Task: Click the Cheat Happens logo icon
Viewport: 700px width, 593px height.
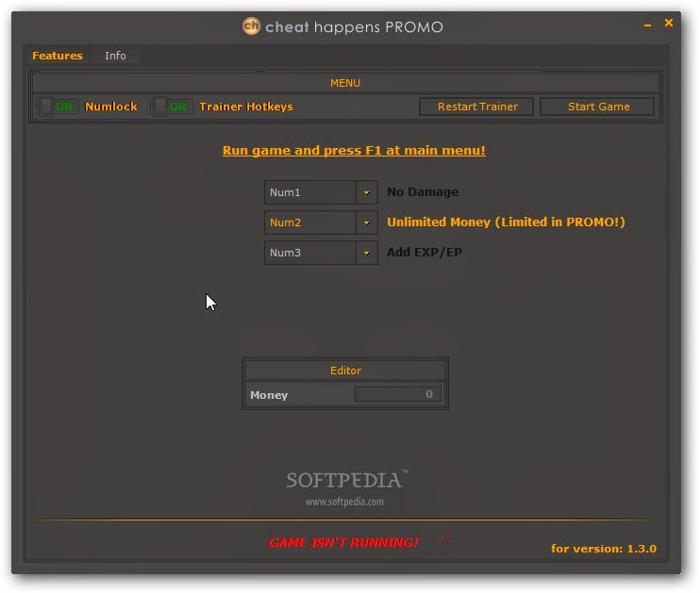Action: click(251, 25)
